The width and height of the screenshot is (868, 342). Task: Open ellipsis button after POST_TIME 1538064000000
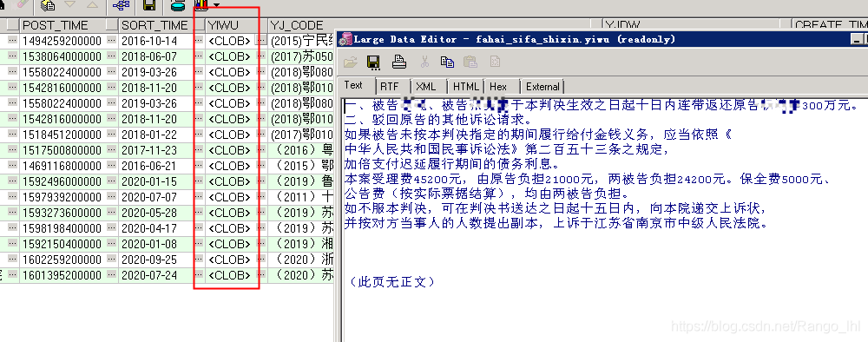click(112, 56)
